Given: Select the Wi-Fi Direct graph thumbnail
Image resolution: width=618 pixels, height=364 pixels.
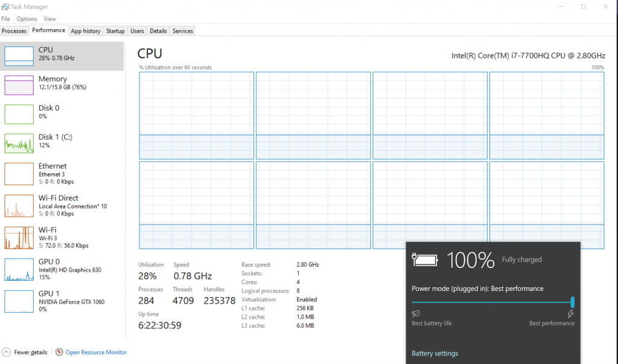Looking at the screenshot, I should 19,206.
